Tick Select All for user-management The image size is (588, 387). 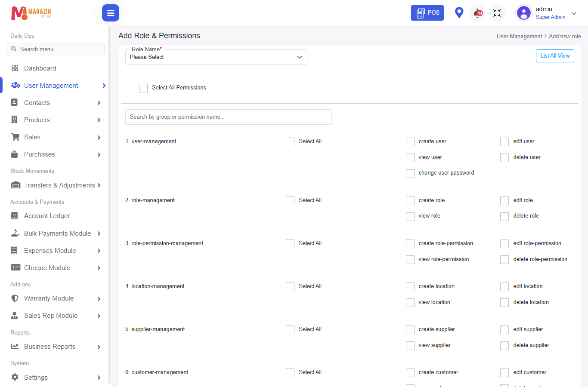290,142
